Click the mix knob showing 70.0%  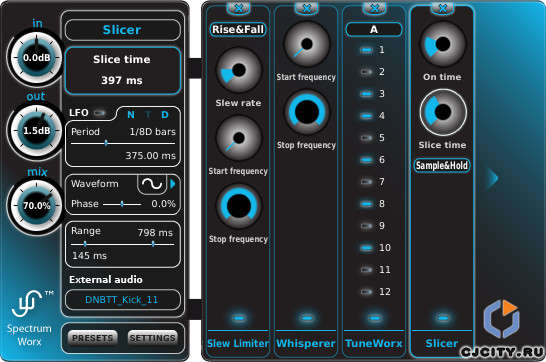36,206
